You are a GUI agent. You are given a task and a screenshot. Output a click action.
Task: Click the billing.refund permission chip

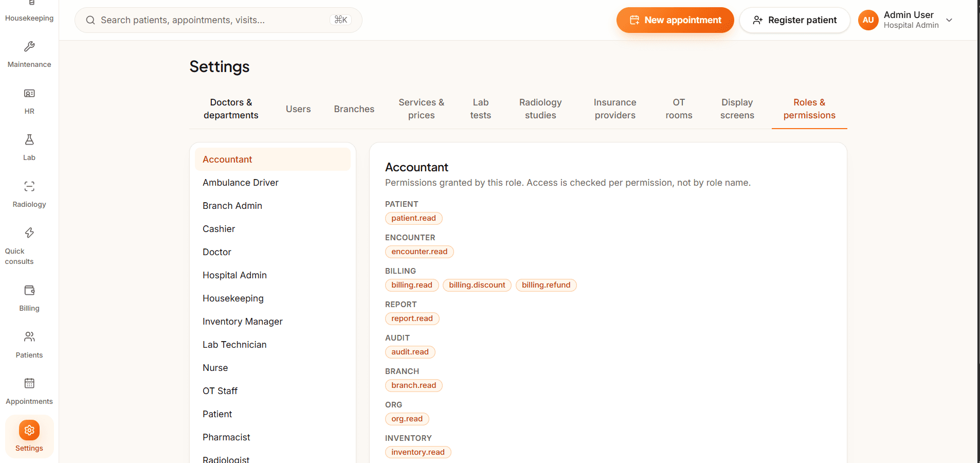[546, 285]
